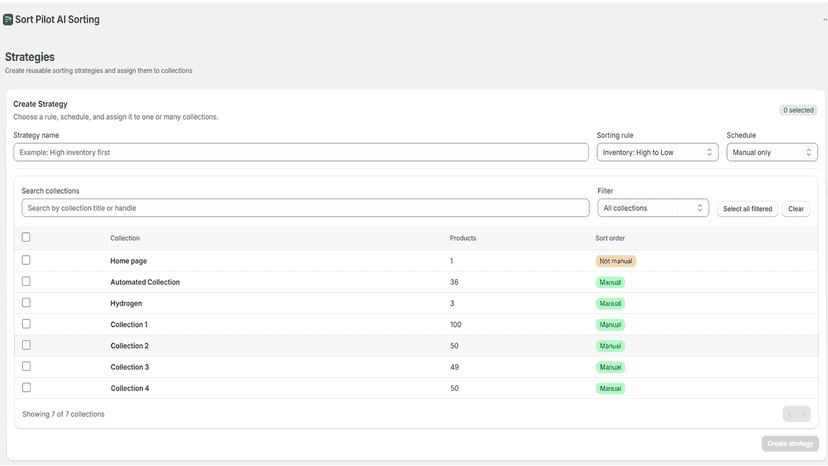Click the Collection 4 name
Screen dimensions: 828x466
point(129,388)
